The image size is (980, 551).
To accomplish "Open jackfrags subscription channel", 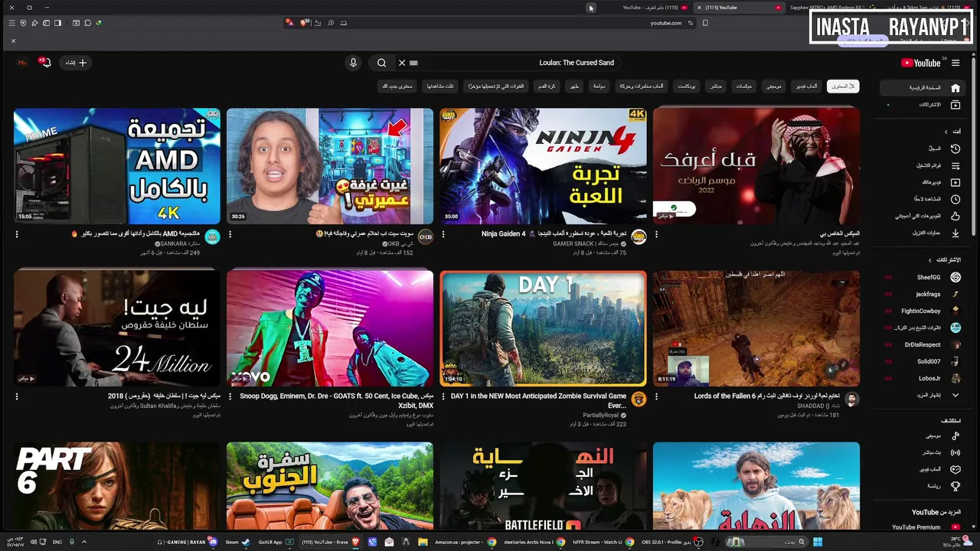I will 923,294.
